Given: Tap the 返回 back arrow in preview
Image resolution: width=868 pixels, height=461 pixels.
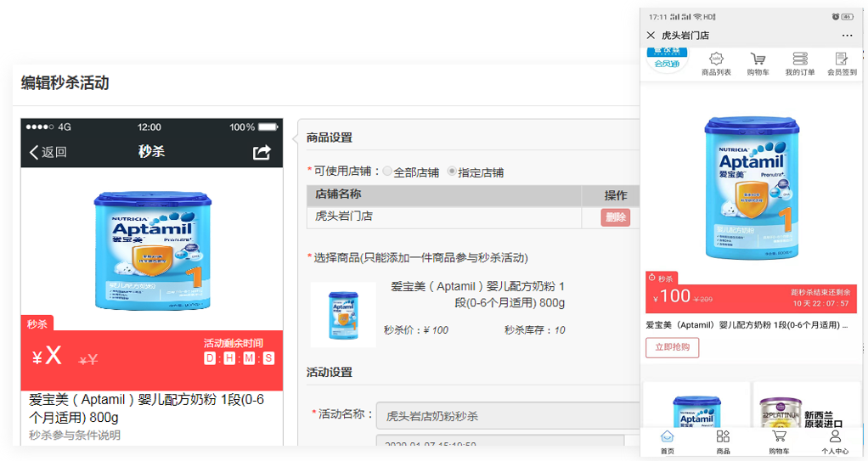Looking at the screenshot, I should coord(48,152).
